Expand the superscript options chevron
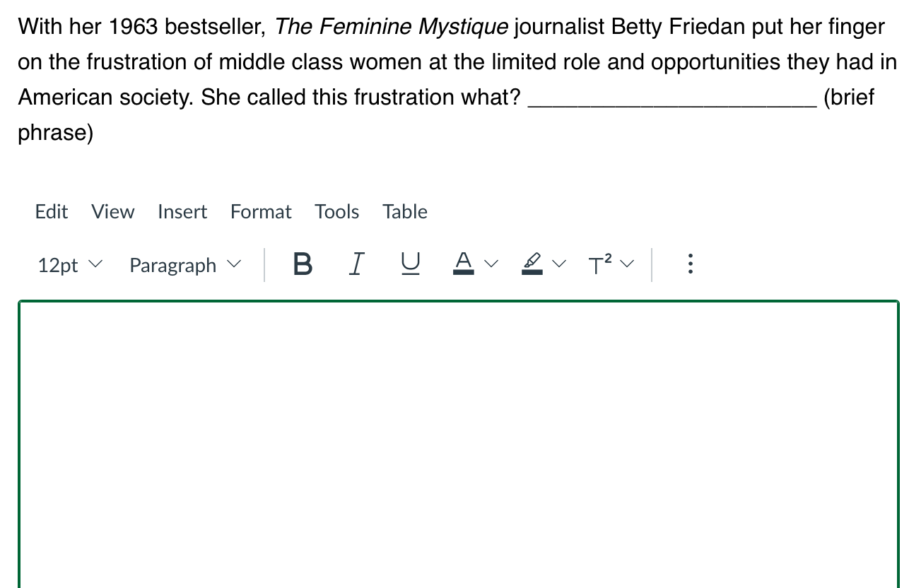This screenshot has height=588, width=909. 627,264
